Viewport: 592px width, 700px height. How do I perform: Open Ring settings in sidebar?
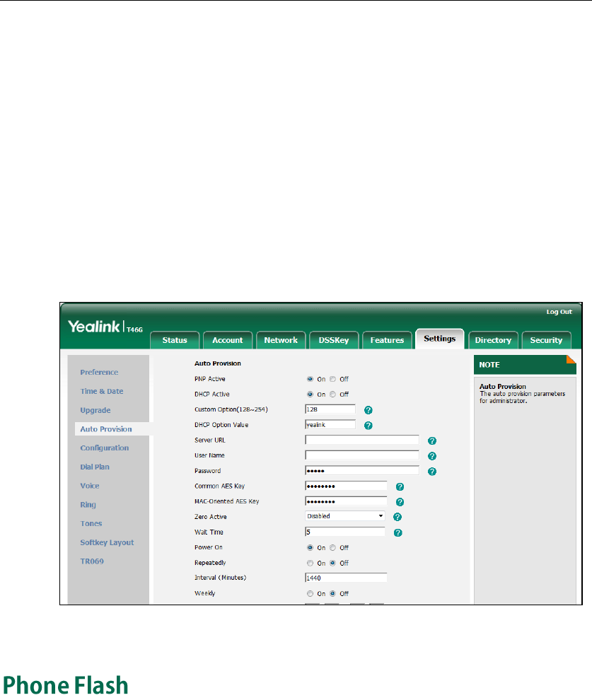(88, 505)
